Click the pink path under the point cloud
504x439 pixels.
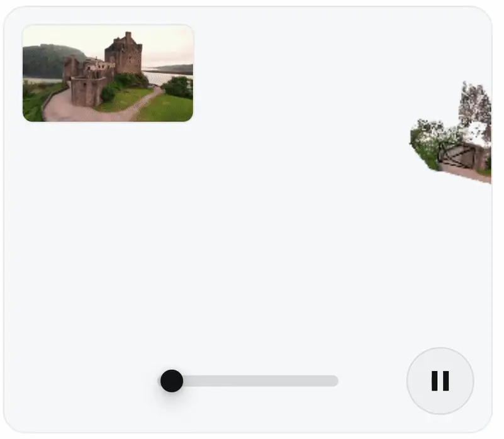click(466, 174)
